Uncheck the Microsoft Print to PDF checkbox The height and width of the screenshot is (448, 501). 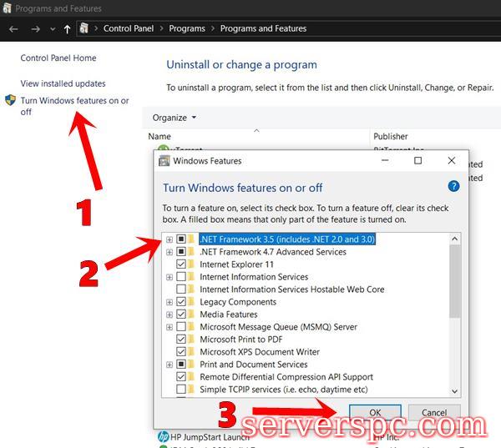(181, 340)
